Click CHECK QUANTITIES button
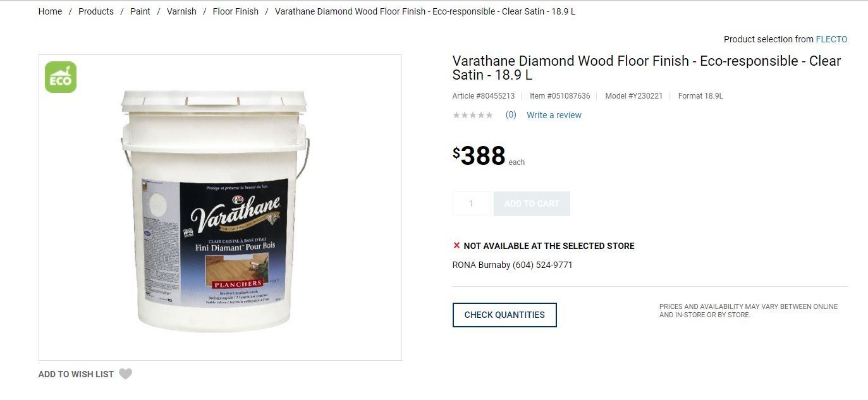 point(504,315)
